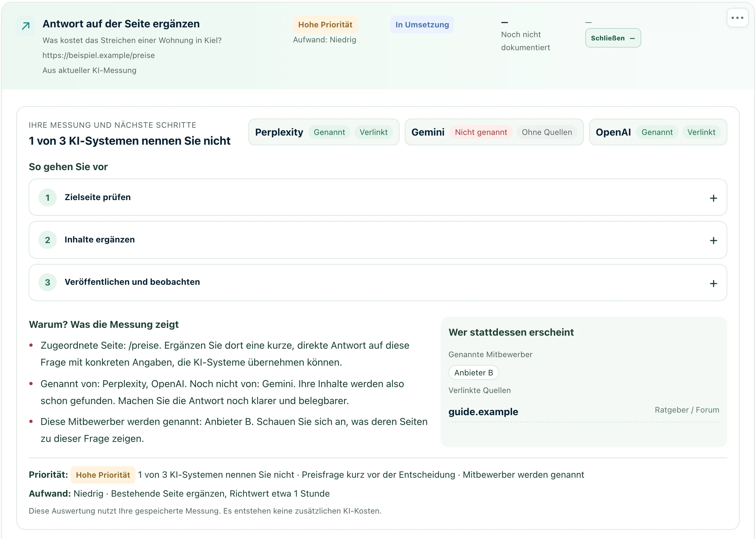This screenshot has width=756, height=539.
Task: Expand step 1 Zielseite prüfen
Action: pyautogui.click(x=378, y=197)
